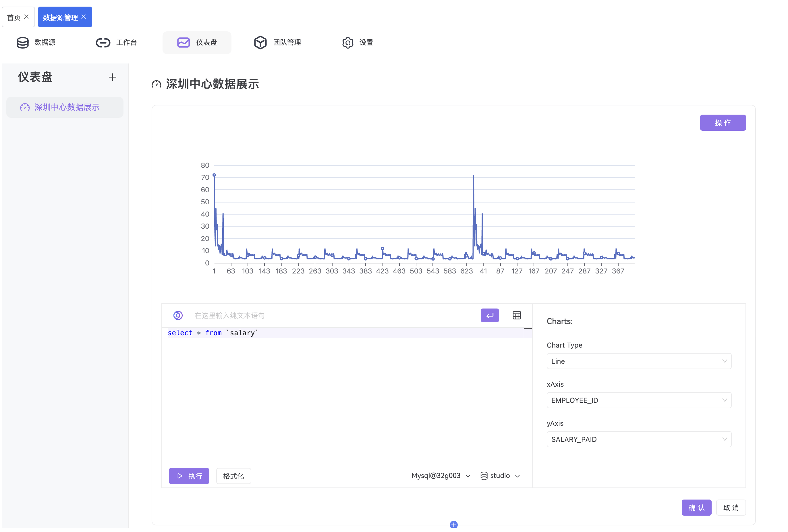
Task: Click the natural language text input field
Action: click(x=332, y=315)
